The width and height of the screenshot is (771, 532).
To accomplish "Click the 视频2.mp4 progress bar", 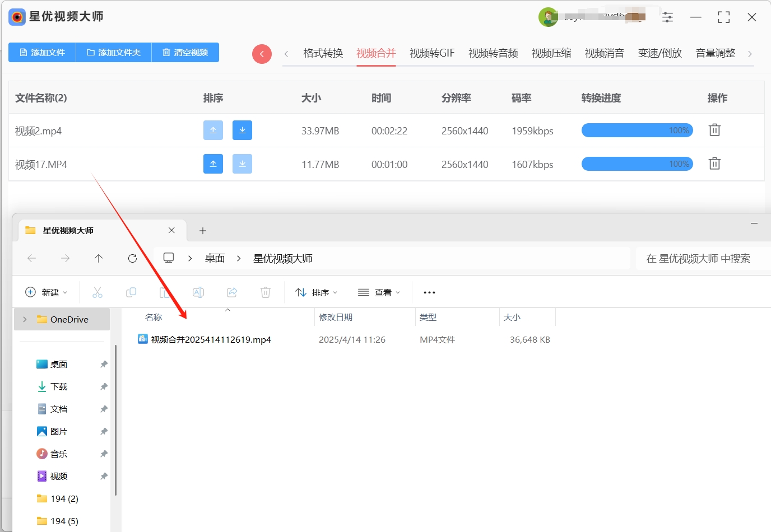I will pyautogui.click(x=637, y=130).
